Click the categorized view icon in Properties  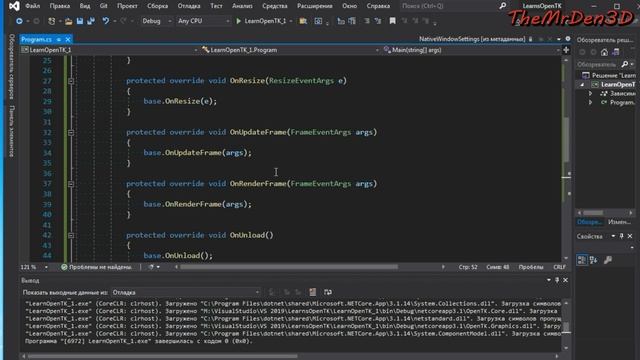[582, 260]
